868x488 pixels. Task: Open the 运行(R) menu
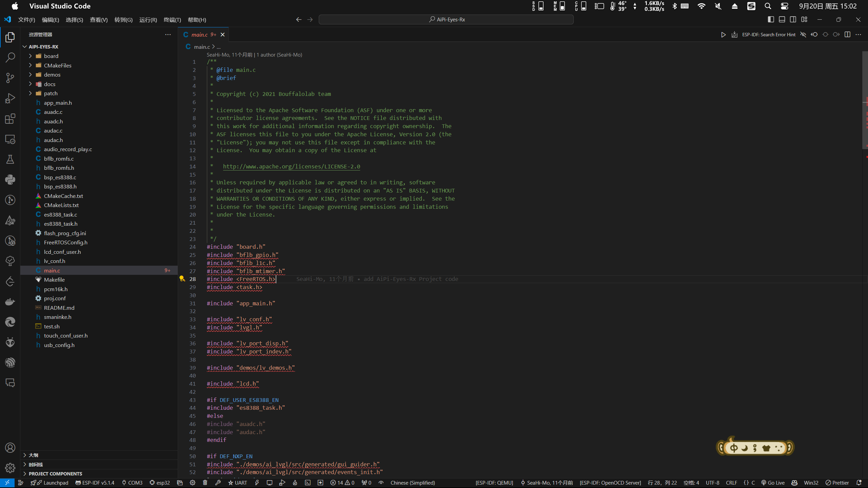[x=148, y=20]
